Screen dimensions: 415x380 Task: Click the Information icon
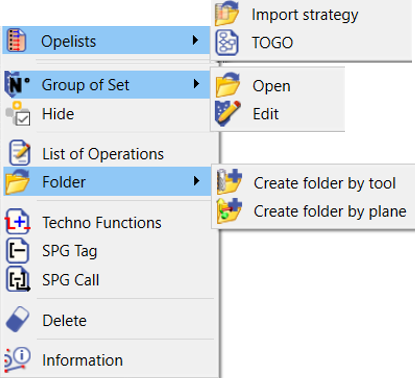17,359
